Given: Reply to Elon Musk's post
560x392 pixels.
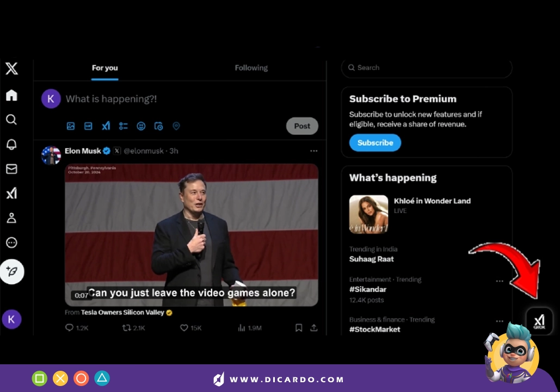Looking at the screenshot, I should (x=77, y=328).
